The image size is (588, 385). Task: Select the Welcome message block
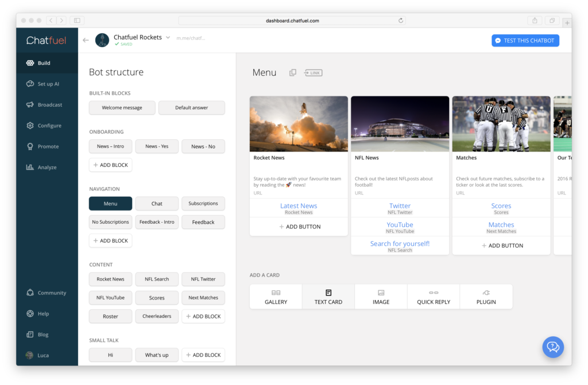122,108
